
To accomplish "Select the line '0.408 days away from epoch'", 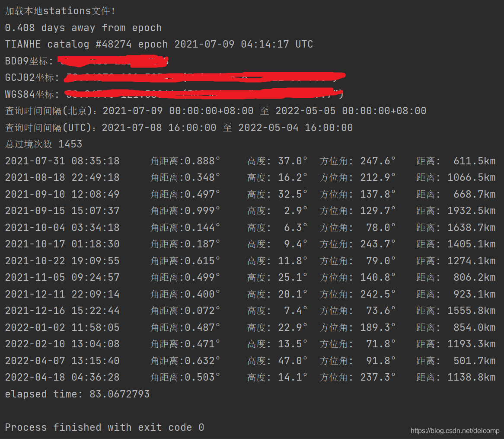I will tap(83, 28).
